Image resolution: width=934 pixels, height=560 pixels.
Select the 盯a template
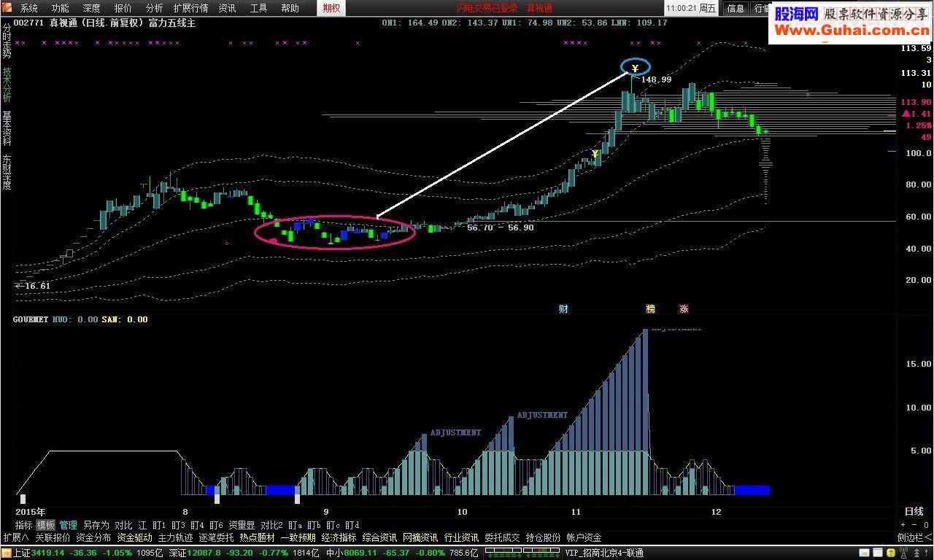point(296,525)
